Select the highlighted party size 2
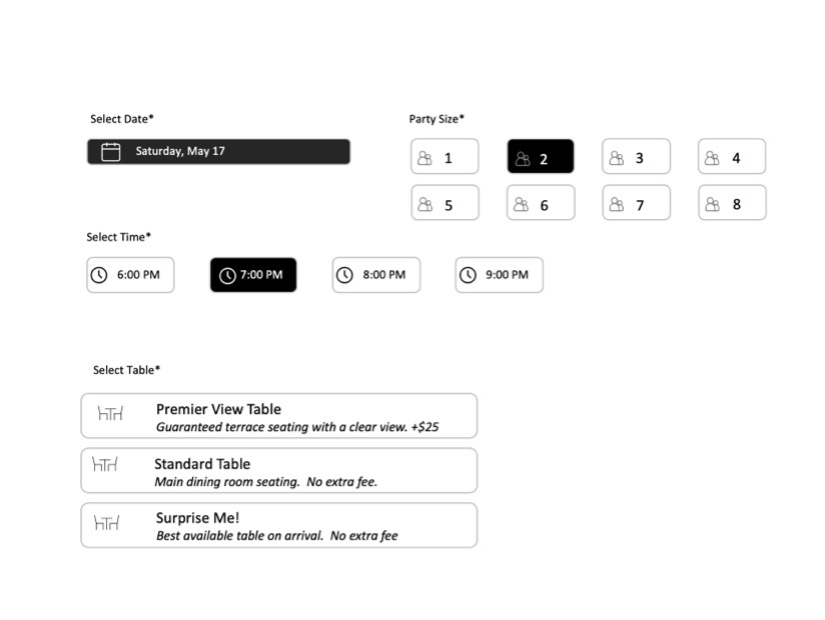This screenshot has width=825, height=620. pos(540,156)
